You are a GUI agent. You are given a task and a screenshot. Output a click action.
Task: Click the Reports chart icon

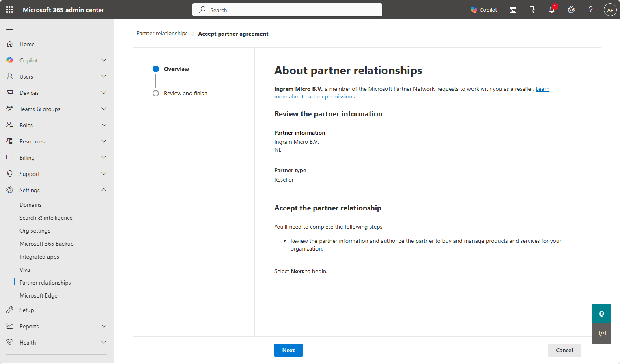[x=10, y=326]
